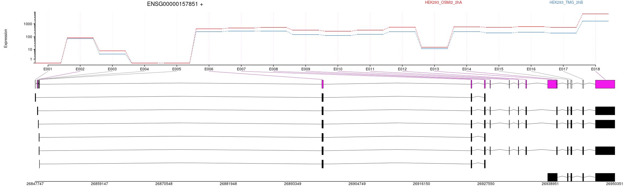
Task: Click exon label E007
Action: (241, 69)
